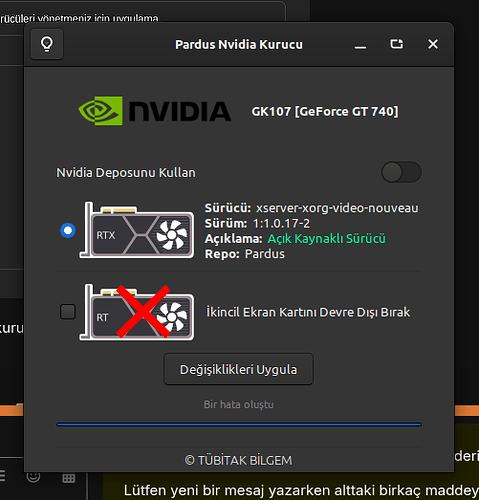
Task: Click the GK107 GeForce GT 740 label
Action: (325, 111)
